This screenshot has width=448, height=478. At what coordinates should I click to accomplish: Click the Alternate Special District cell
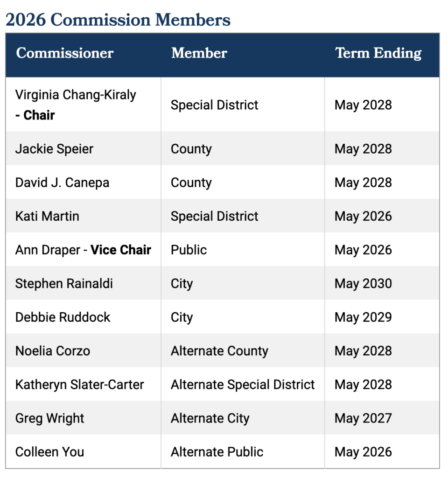tap(243, 385)
